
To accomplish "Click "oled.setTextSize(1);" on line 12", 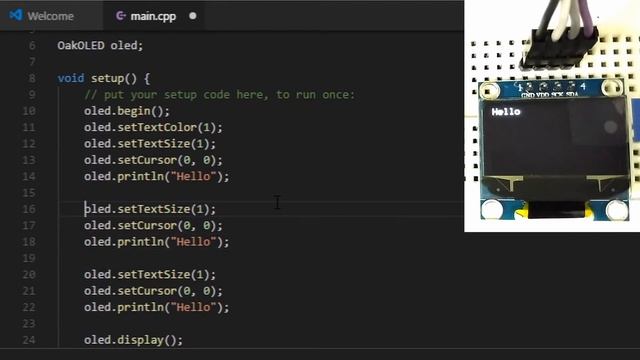I will [x=150, y=144].
